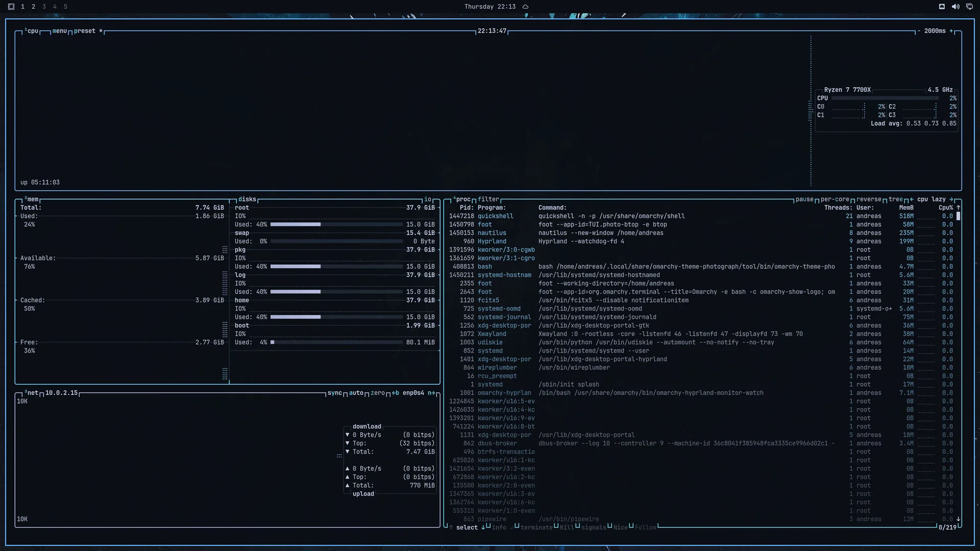980x551 pixels.
Task: Click the weather cloud icon beside clock
Action: pos(525,7)
